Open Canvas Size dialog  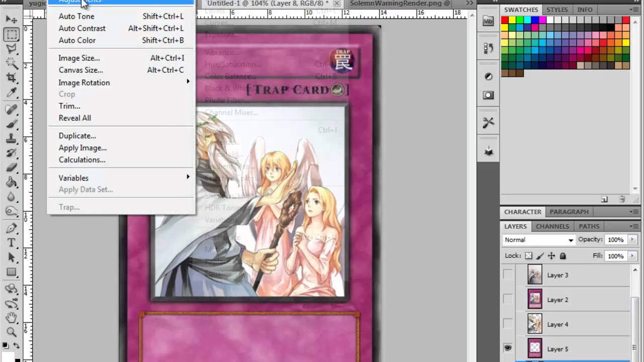121,70
